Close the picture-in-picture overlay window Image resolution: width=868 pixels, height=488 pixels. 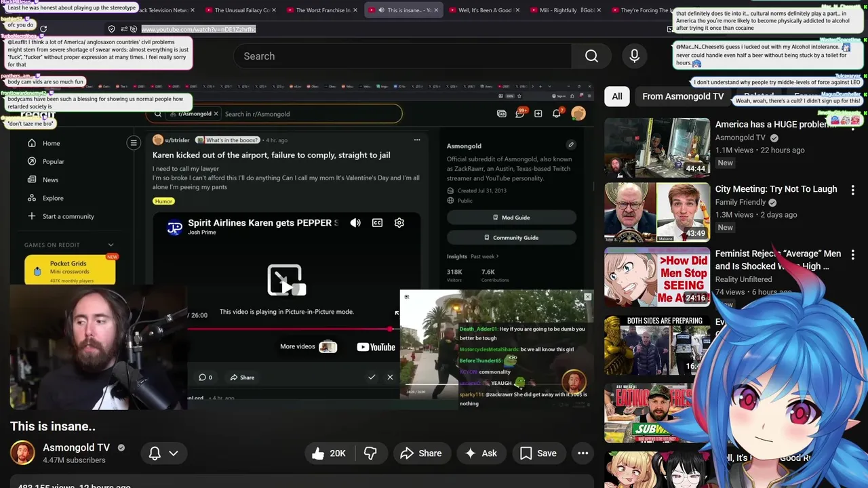(587, 297)
